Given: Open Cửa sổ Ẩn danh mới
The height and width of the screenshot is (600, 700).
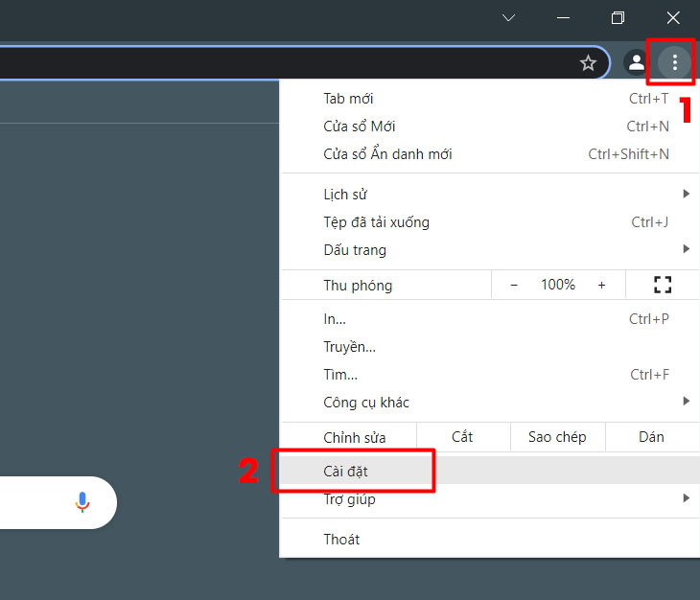Looking at the screenshot, I should click(387, 154).
